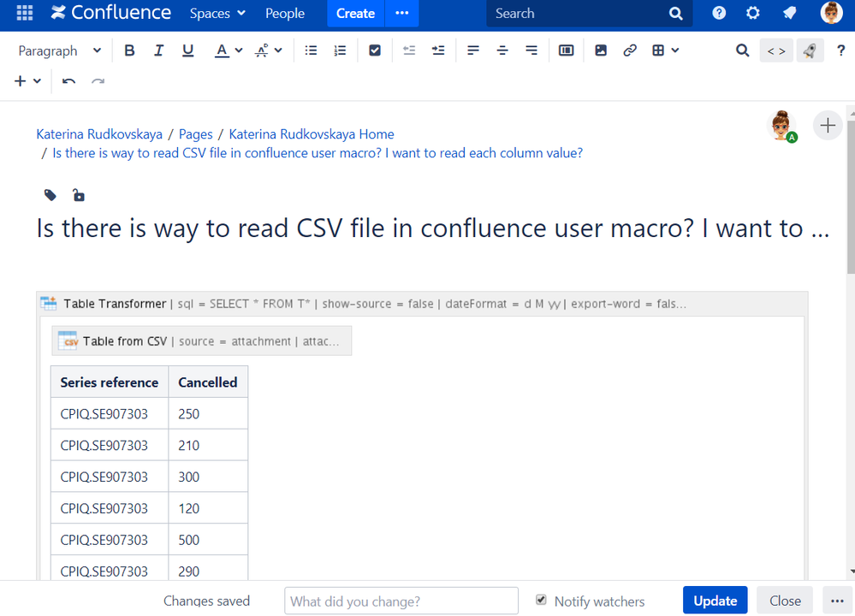Open find and replace search
Screen dimensions: 855x616
tap(742, 50)
